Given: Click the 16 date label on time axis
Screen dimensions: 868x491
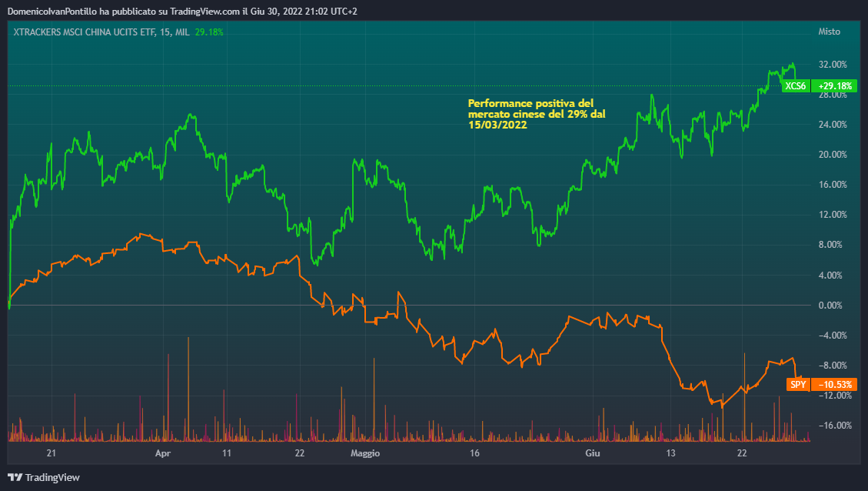Looking at the screenshot, I should [x=474, y=453].
